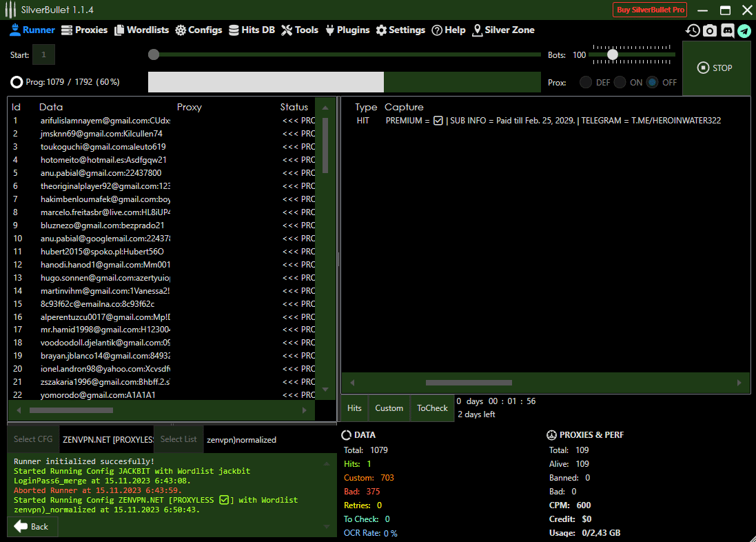Click the Buy SilverBullet Pro button
Viewport: 756px width, 542px height.
tap(650, 10)
